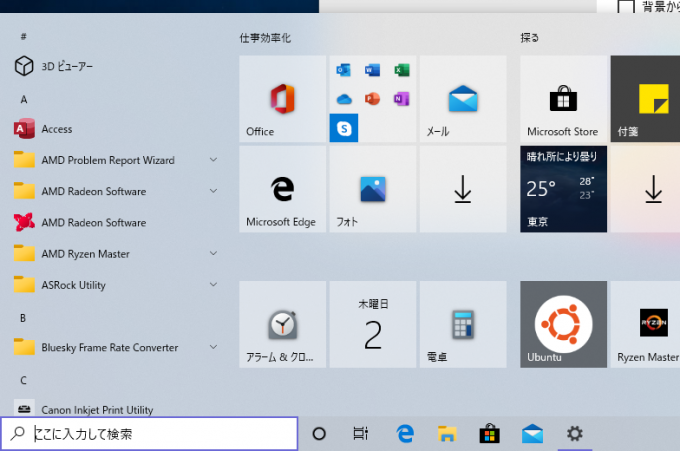Open OneDrive in the Office apps tile
Image resolution: width=680 pixels, height=451 pixels.
pyautogui.click(x=344, y=99)
